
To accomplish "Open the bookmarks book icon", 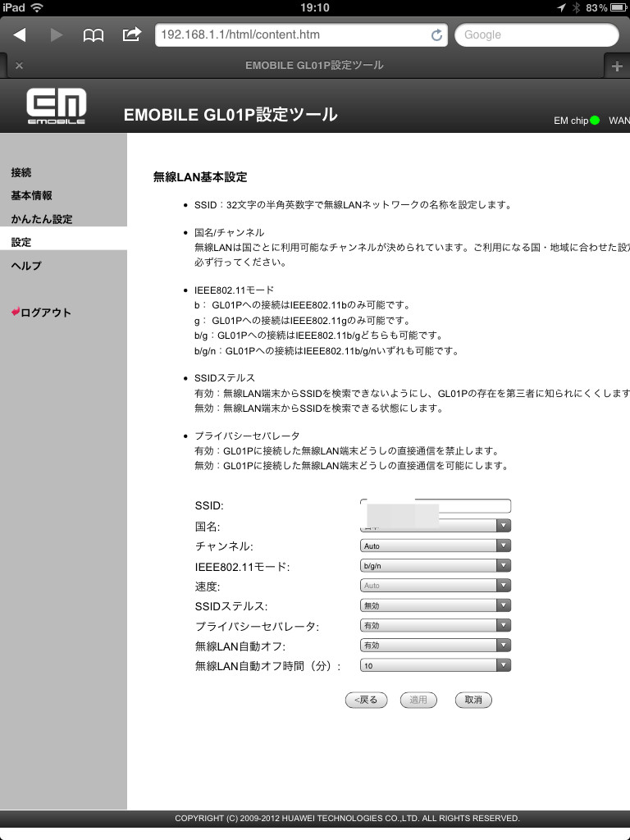I will coord(94,35).
